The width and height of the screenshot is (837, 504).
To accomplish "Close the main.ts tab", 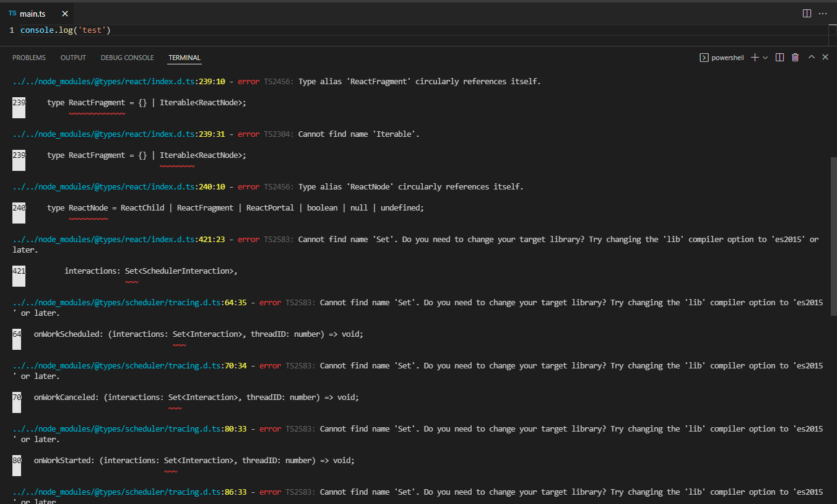I will coord(64,12).
